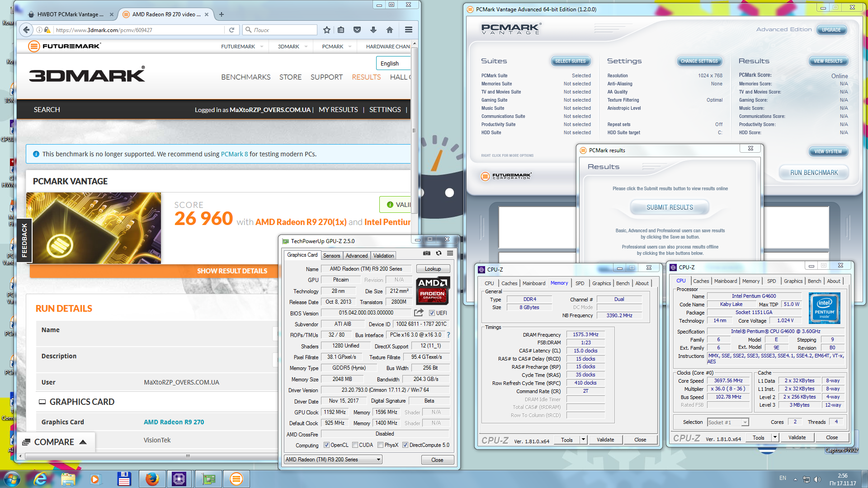The width and height of the screenshot is (868, 488).
Task: Click the SELECT SUITES button
Action: click(570, 61)
